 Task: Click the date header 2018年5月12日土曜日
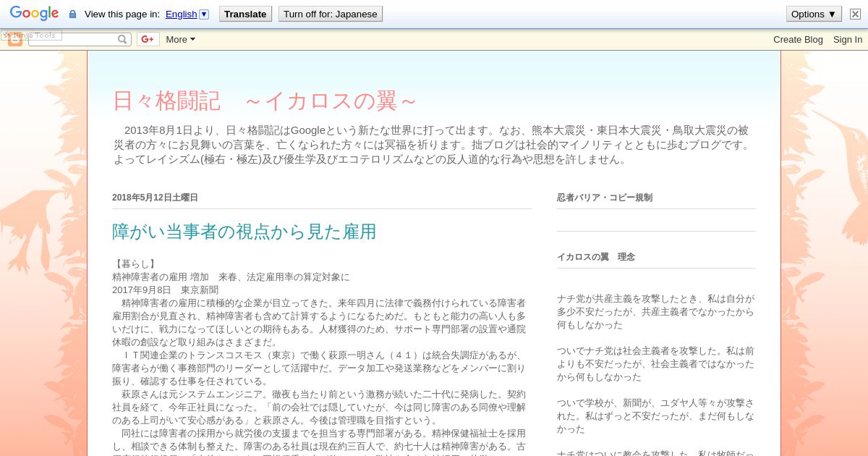coord(155,198)
